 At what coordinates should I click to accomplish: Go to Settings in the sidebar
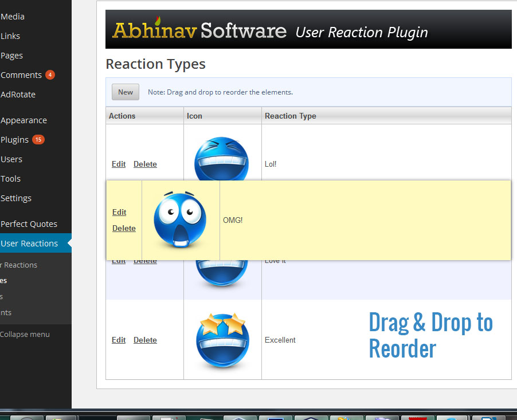pos(16,198)
